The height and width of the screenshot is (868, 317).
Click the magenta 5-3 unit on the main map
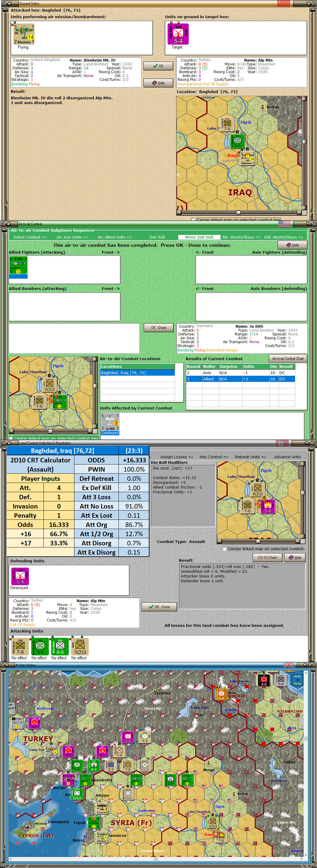tap(128, 737)
